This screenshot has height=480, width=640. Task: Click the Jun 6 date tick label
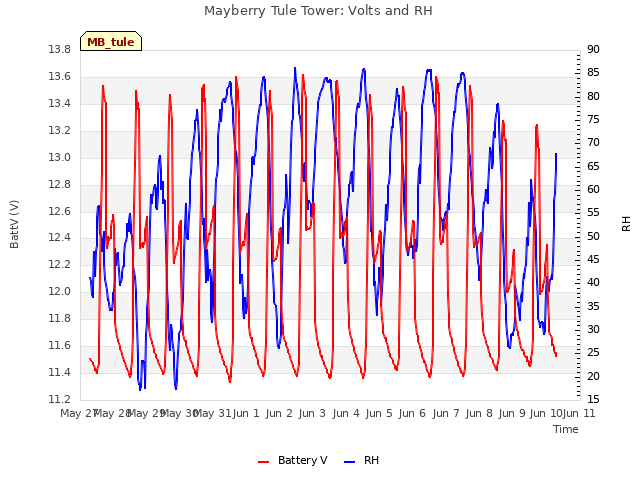pos(412,413)
